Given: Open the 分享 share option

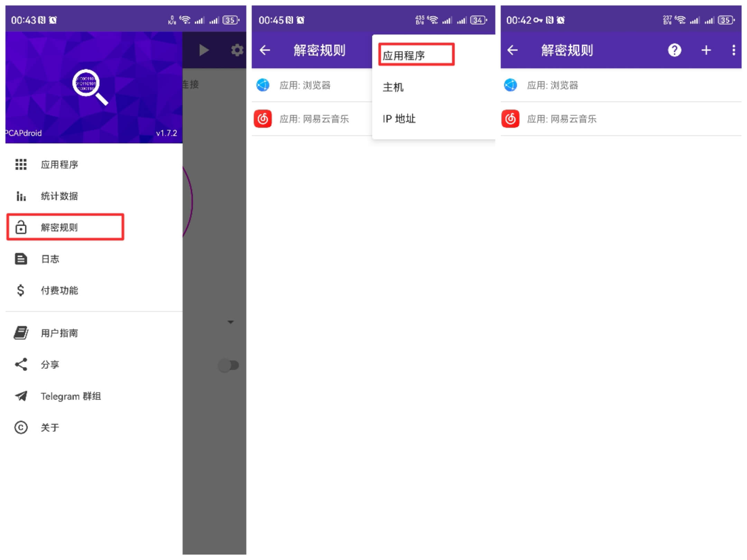Looking at the screenshot, I should click(50, 364).
